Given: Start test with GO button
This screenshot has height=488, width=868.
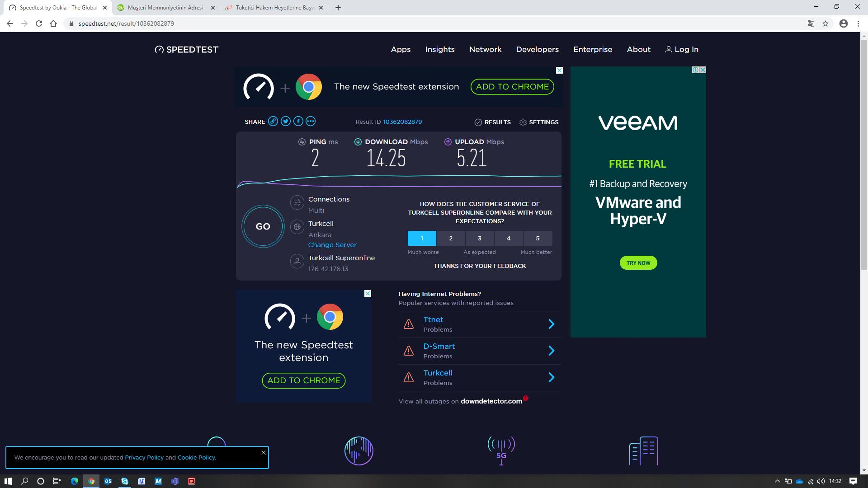Looking at the screenshot, I should (x=263, y=226).
